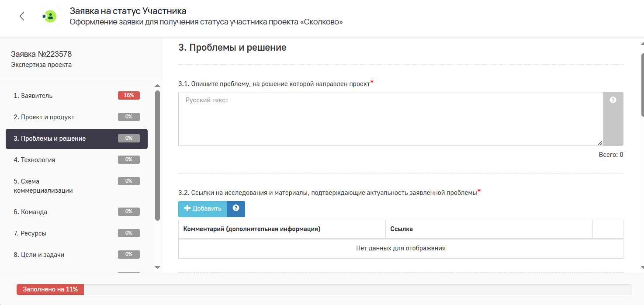The image size is (644, 305).
Task: Open section 4. Технология
Action: pyautogui.click(x=76, y=160)
